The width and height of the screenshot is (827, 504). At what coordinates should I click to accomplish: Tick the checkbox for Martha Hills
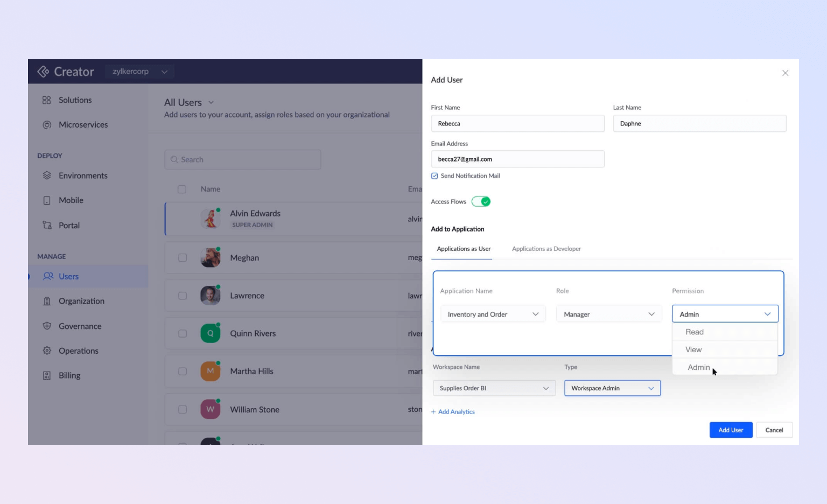click(x=183, y=372)
